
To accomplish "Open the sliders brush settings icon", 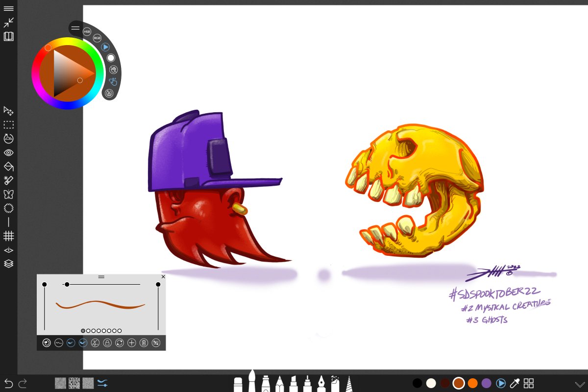I will point(156,343).
